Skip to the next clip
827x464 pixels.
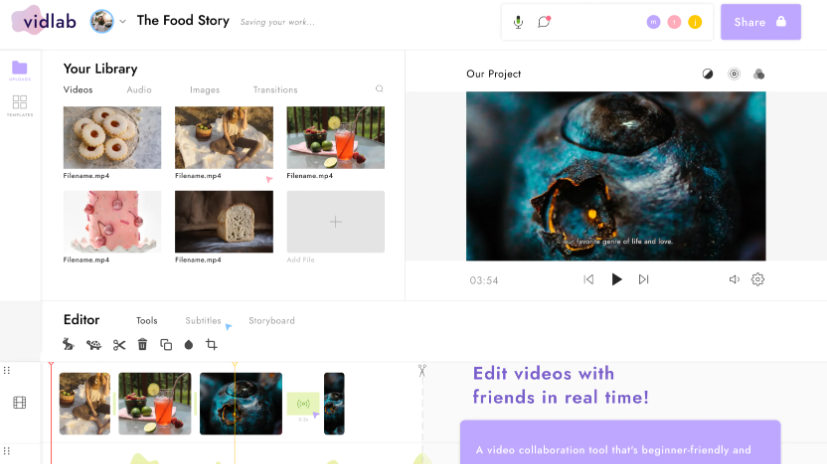pyautogui.click(x=643, y=279)
